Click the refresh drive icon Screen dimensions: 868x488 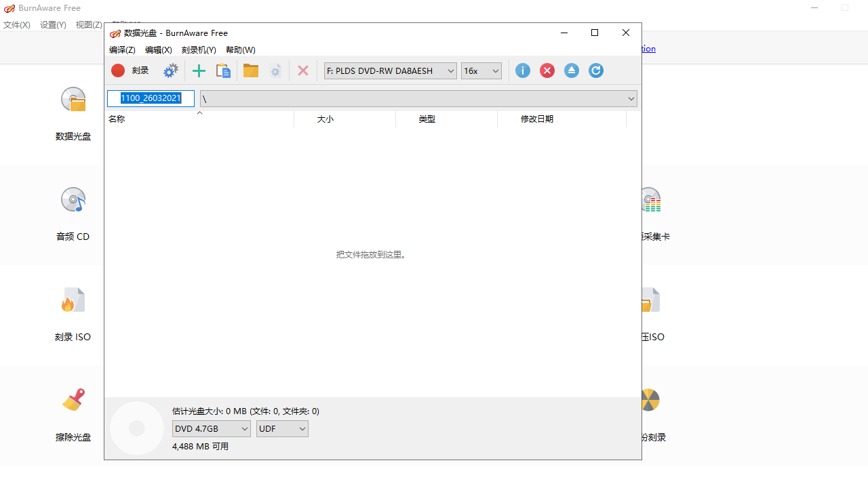(x=595, y=70)
